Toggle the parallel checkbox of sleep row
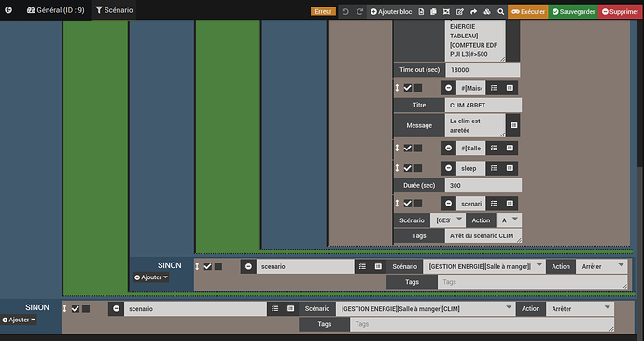Viewport: 644px width, 341px height. pyautogui.click(x=418, y=168)
